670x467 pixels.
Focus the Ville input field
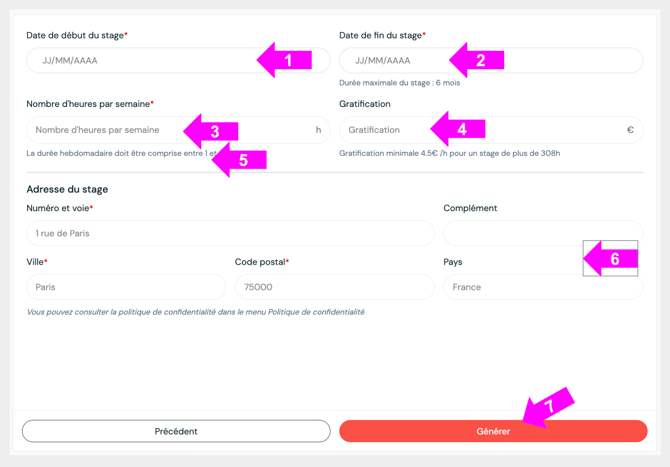[x=126, y=287]
